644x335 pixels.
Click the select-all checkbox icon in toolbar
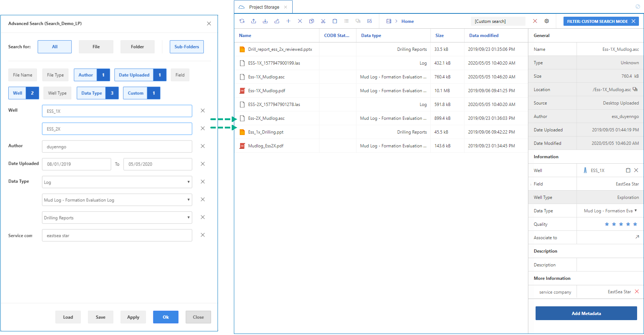coord(370,21)
